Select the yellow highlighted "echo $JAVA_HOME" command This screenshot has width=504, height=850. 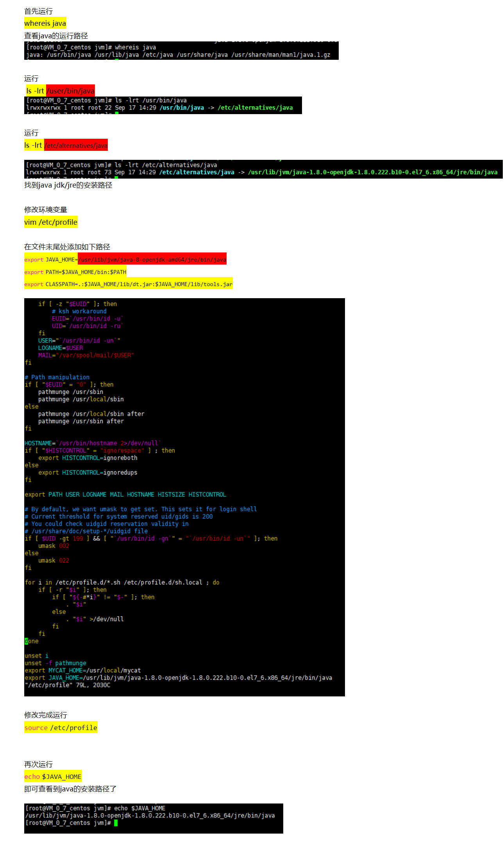pyautogui.click(x=53, y=777)
